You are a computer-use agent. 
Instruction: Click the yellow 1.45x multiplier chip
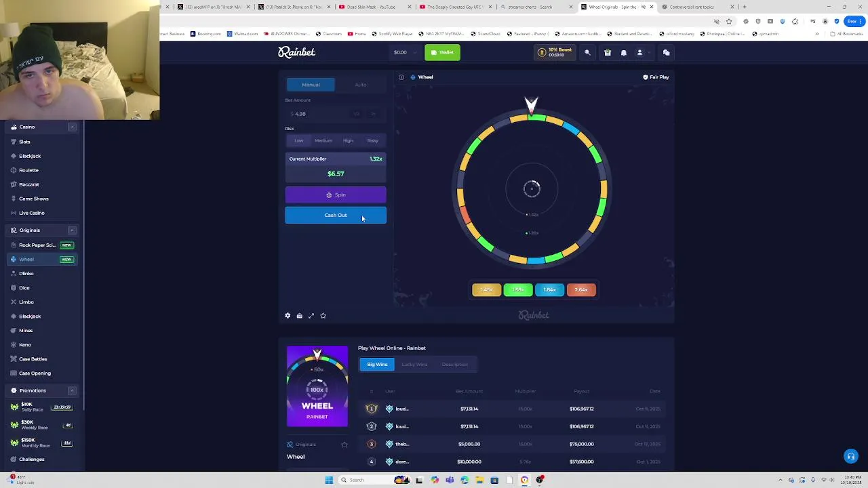click(486, 289)
